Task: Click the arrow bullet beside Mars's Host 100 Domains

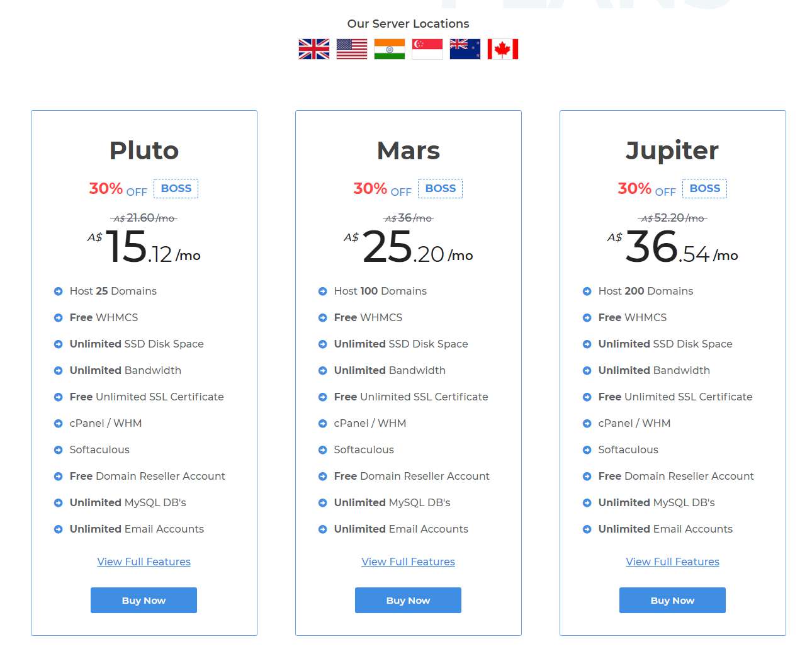Action: (x=323, y=291)
